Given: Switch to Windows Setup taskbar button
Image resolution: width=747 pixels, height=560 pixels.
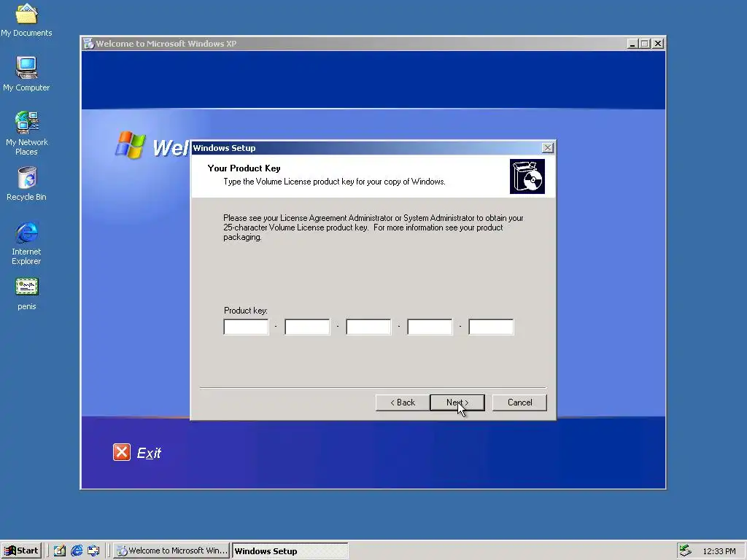Looking at the screenshot, I should 290,551.
